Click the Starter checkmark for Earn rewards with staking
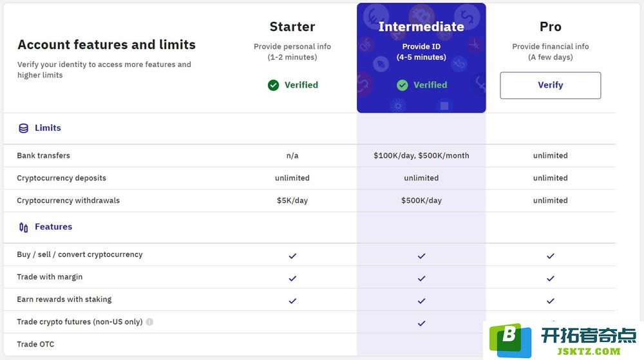This screenshot has width=644, height=360. (x=292, y=301)
